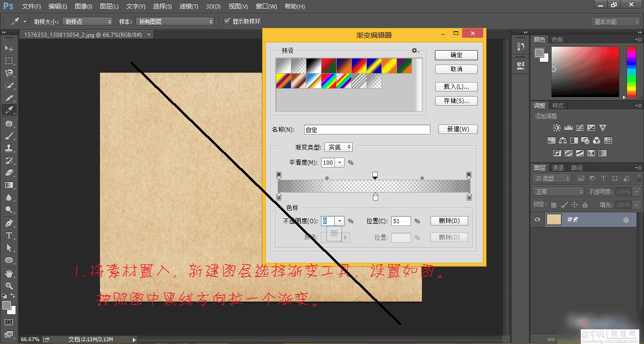The image size is (644, 344).
Task: Open the 基本功能 workspace dropdown
Action: (x=616, y=22)
